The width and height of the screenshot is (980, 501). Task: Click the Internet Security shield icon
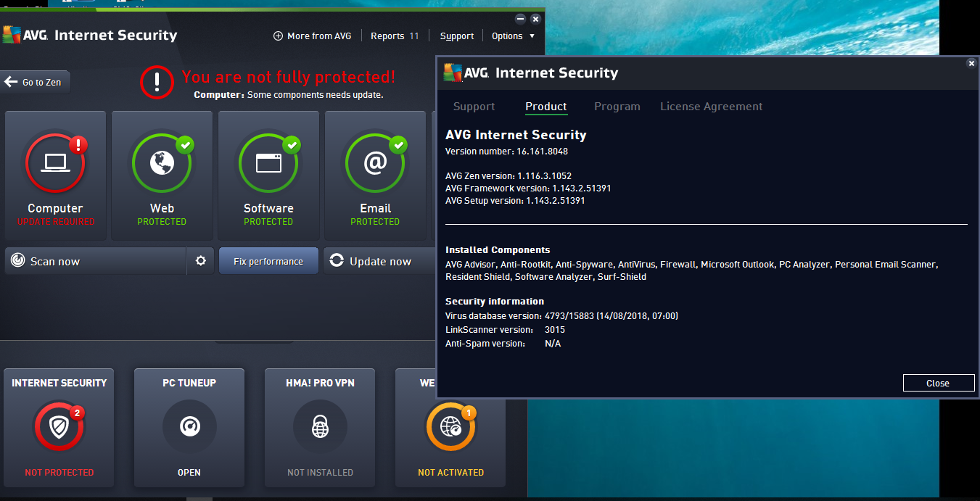coord(59,427)
